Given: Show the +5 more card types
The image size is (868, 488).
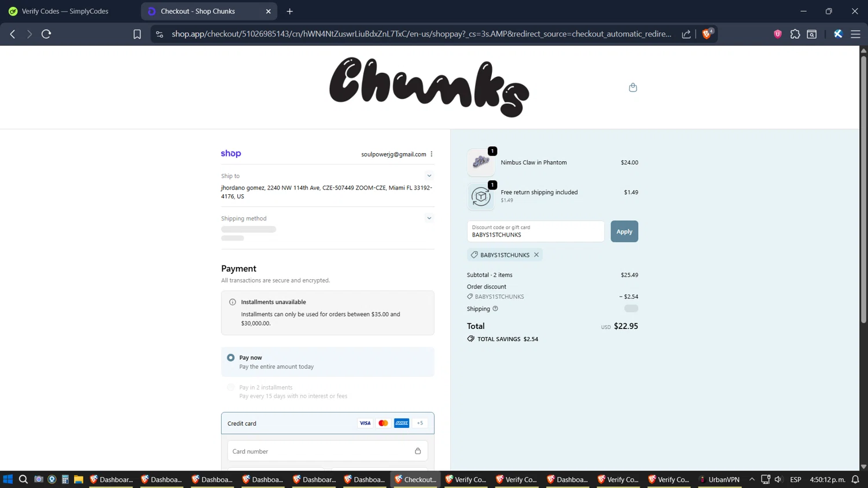Looking at the screenshot, I should point(420,423).
